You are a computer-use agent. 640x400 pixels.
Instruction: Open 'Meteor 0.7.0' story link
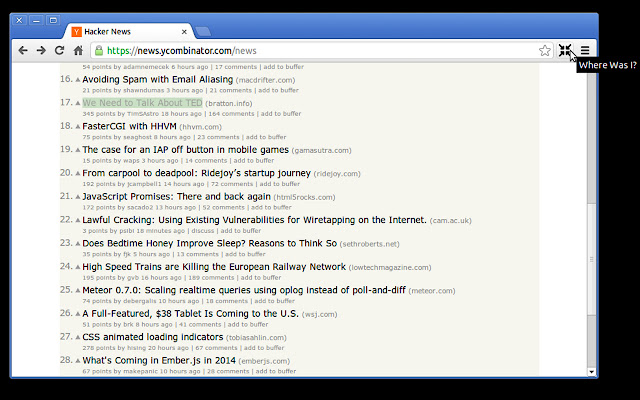click(x=244, y=290)
